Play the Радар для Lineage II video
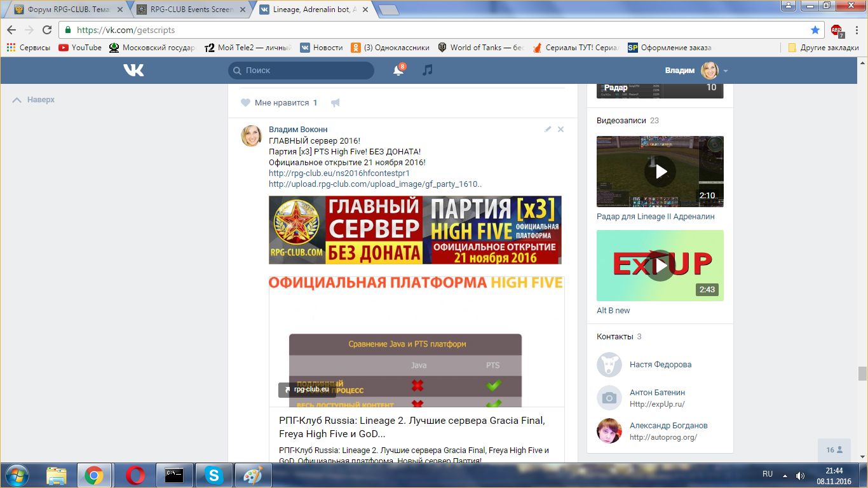 pyautogui.click(x=660, y=171)
